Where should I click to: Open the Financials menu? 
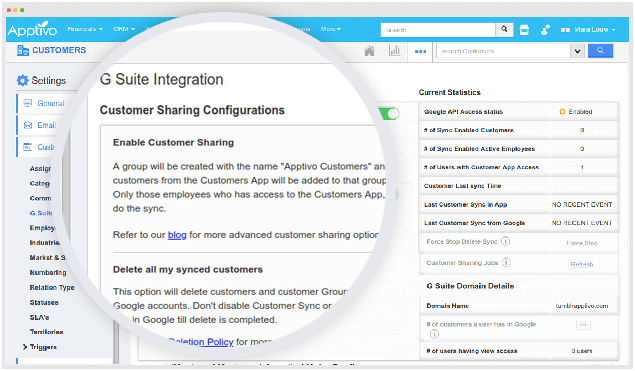click(x=85, y=29)
